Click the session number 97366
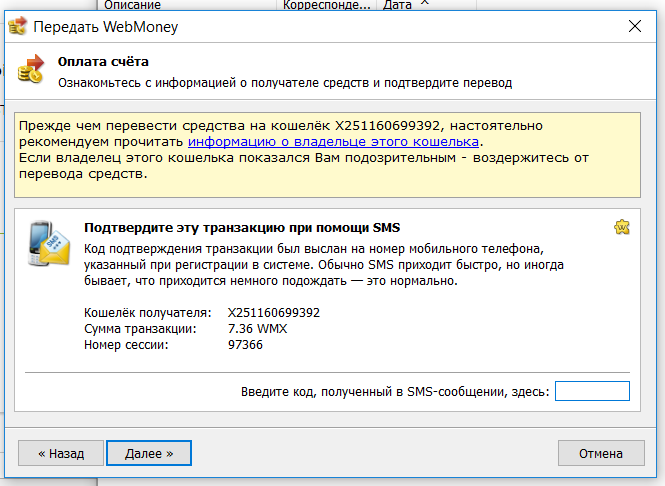 pyautogui.click(x=246, y=345)
